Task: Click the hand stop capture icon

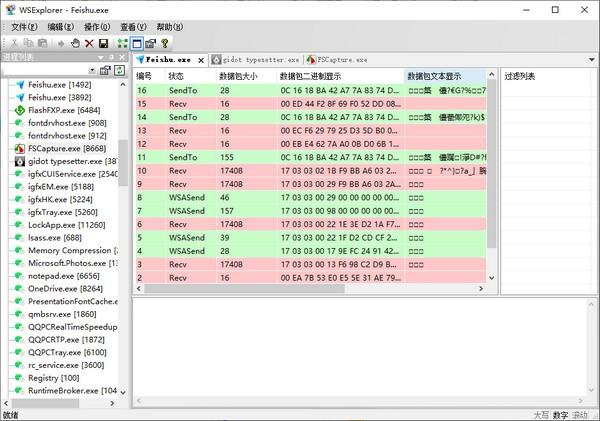Action: 75,43
